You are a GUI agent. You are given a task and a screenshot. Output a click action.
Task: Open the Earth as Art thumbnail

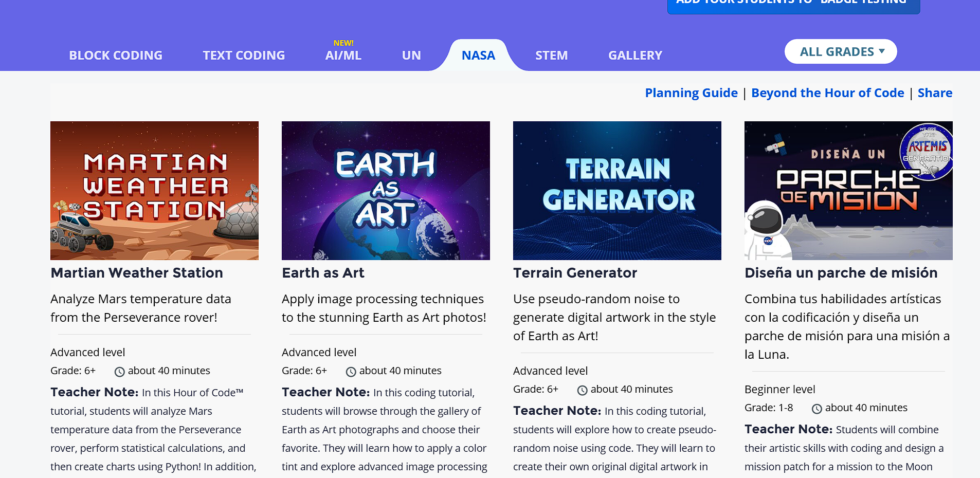click(386, 191)
